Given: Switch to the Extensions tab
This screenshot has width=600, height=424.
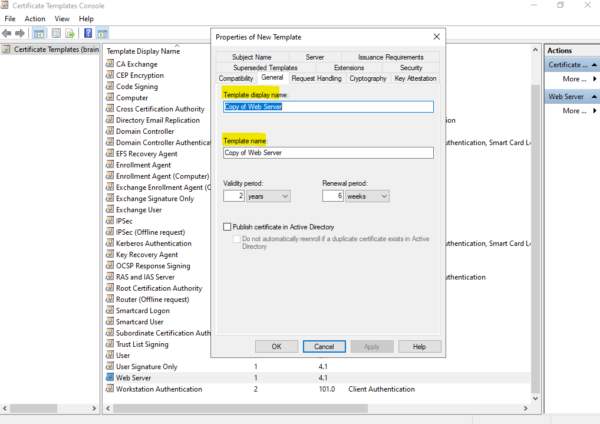Looking at the screenshot, I should tap(349, 68).
